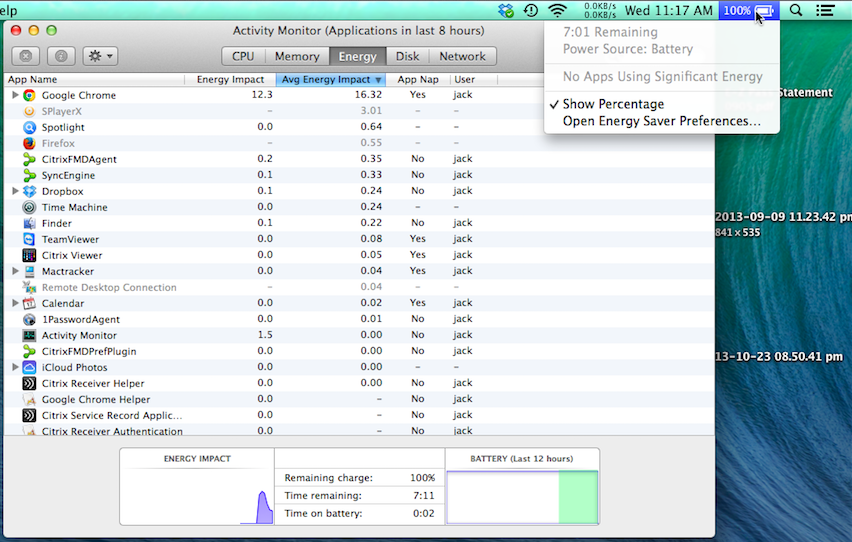Click the CitrixFMDAgent icon
Viewport: 852px width, 542px height.
[29, 159]
